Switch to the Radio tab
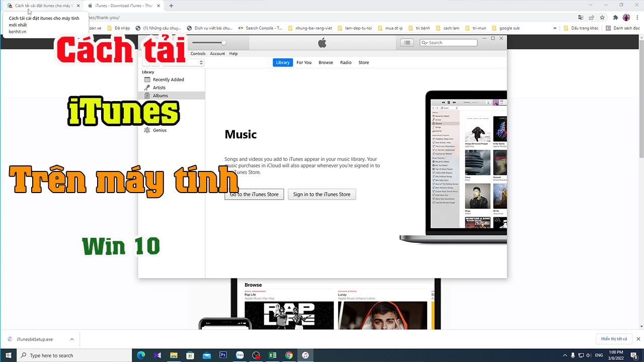The height and width of the screenshot is (362, 644). (346, 62)
